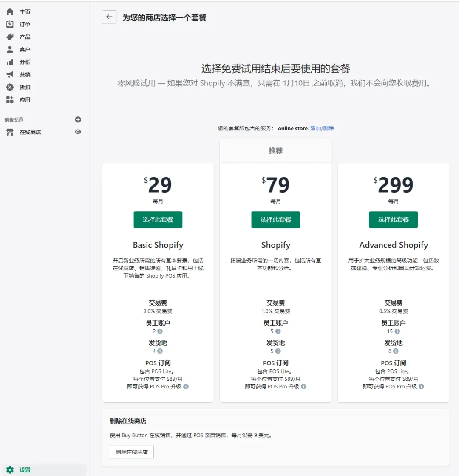Click the settings gear icon

[10, 470]
